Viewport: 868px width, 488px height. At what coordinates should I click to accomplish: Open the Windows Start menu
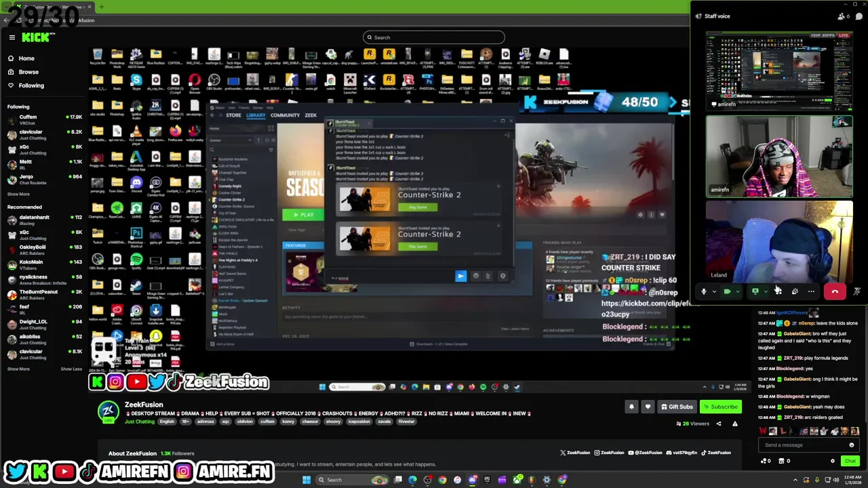pyautogui.click(x=307, y=480)
